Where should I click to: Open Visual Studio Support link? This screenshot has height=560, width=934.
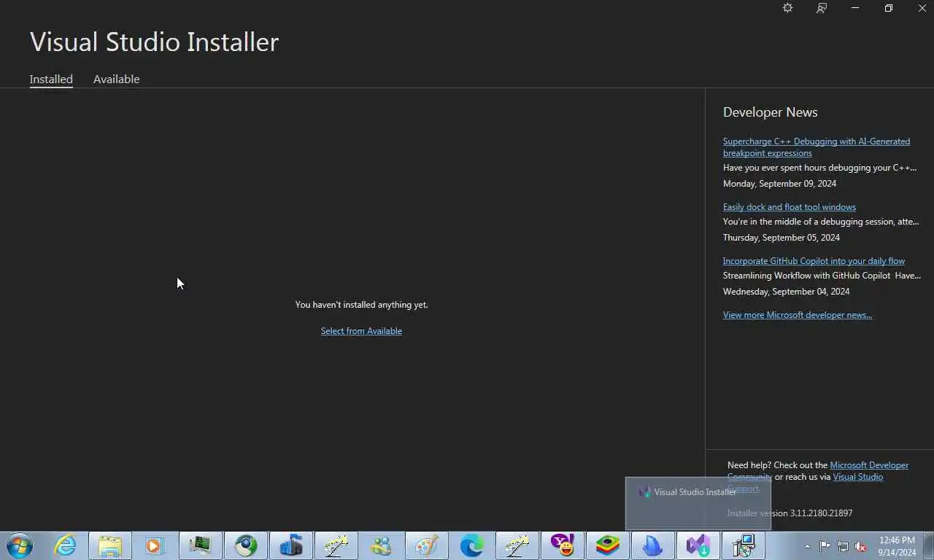point(857,477)
